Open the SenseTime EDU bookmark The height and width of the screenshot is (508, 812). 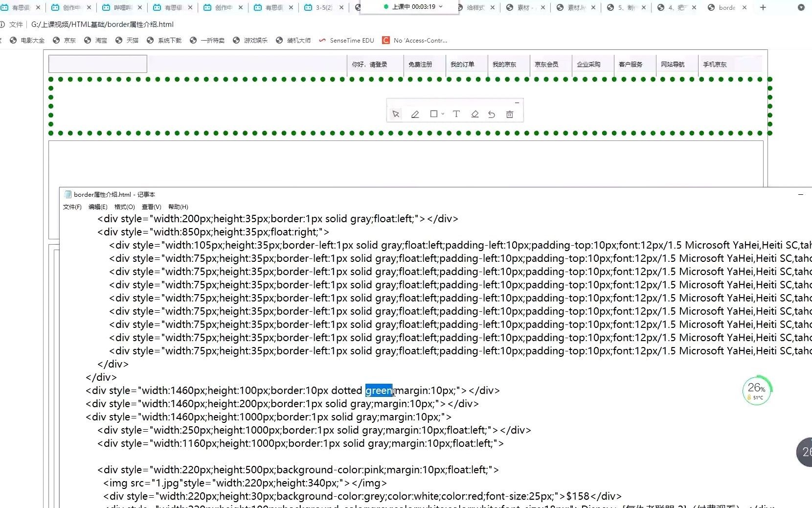tap(346, 41)
